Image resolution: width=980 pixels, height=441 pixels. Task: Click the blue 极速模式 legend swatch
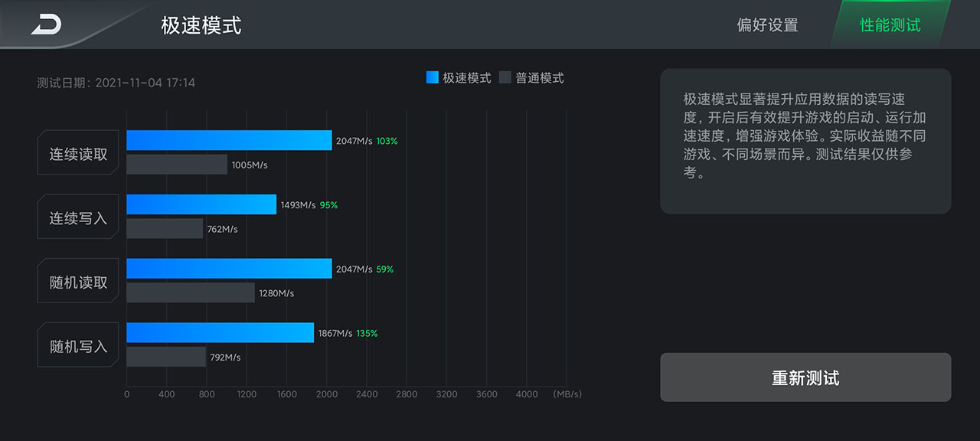(x=433, y=77)
